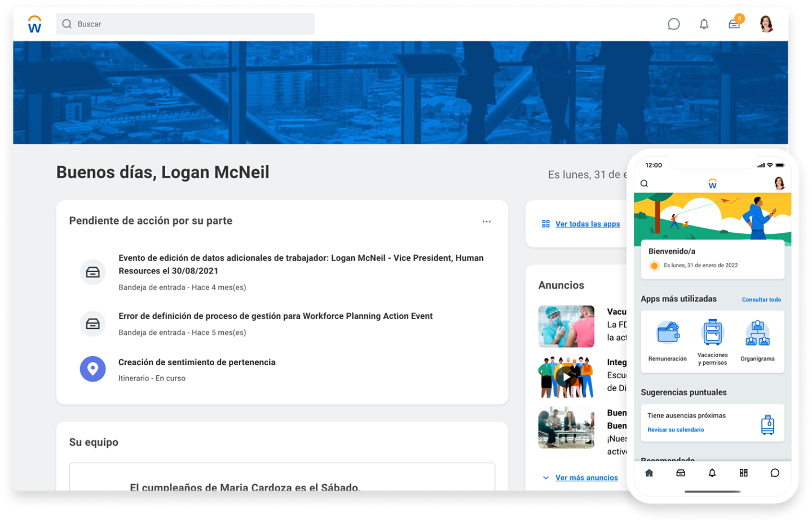The height and width of the screenshot is (523, 812).
Task: Open Consultar todo under Apps más utilizadas
Action: 761,299
